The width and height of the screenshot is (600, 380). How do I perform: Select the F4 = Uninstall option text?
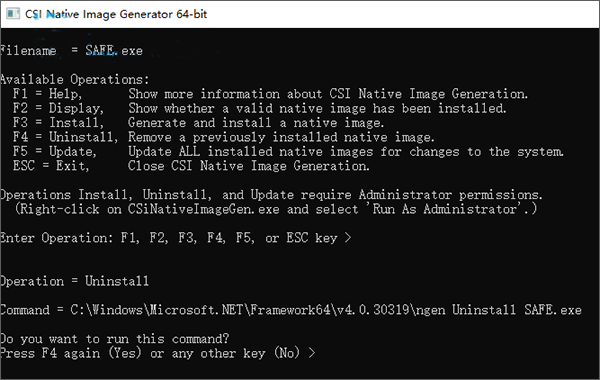(65, 137)
